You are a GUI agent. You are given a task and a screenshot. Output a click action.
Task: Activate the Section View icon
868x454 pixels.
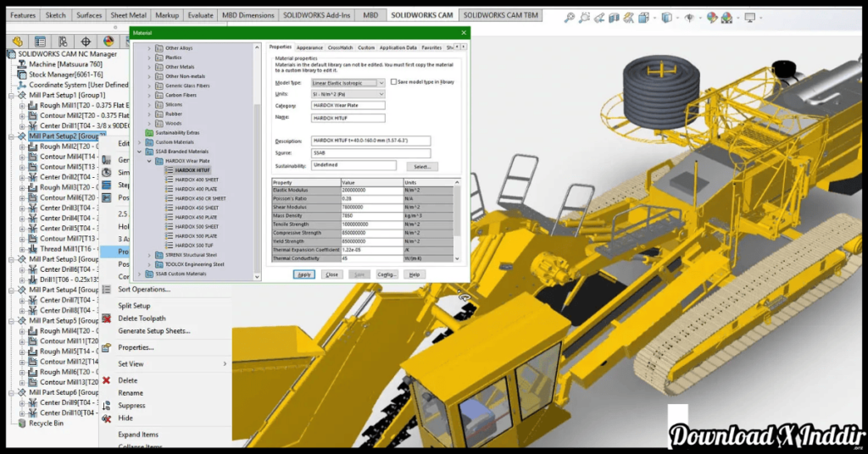pos(614,18)
